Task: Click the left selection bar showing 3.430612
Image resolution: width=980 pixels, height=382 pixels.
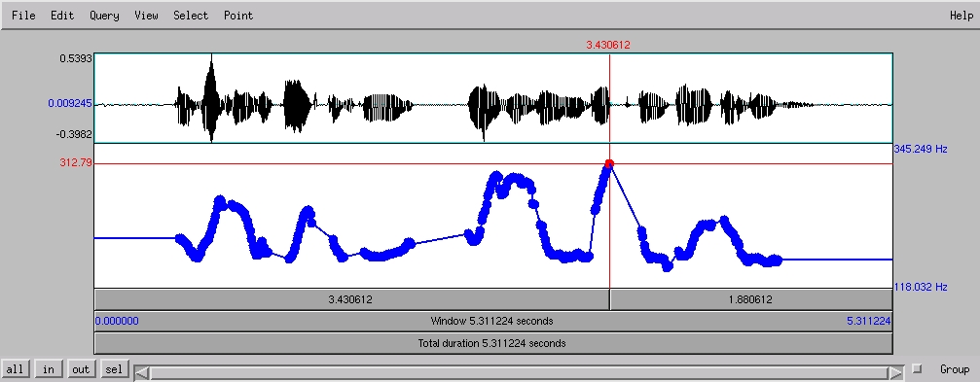Action: [351, 299]
